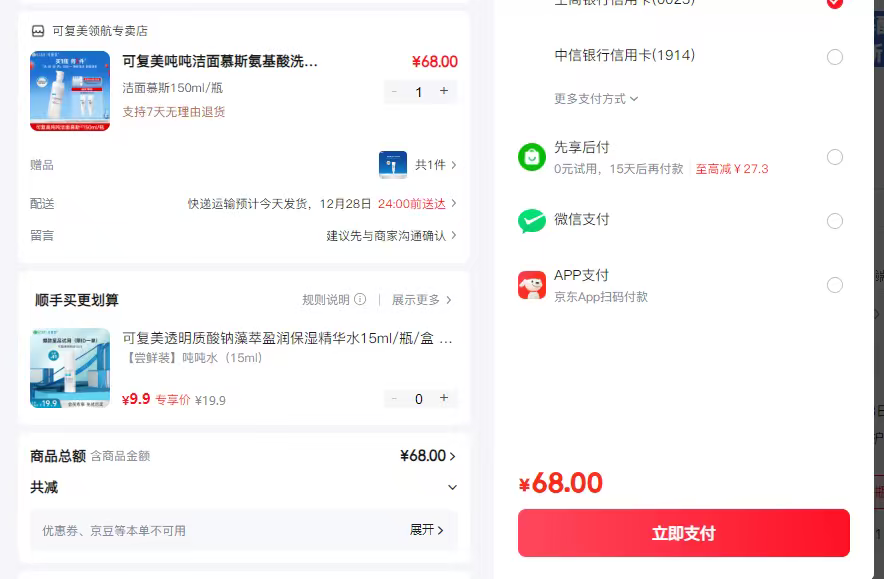Click plus to add the 吨吨水 add-on item
The width and height of the screenshot is (884, 579).
(x=444, y=399)
